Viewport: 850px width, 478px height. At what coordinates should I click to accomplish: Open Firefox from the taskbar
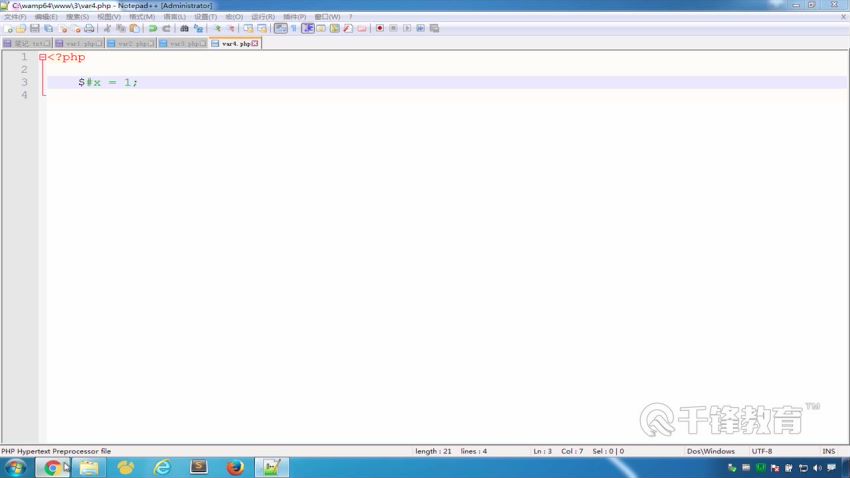235,467
